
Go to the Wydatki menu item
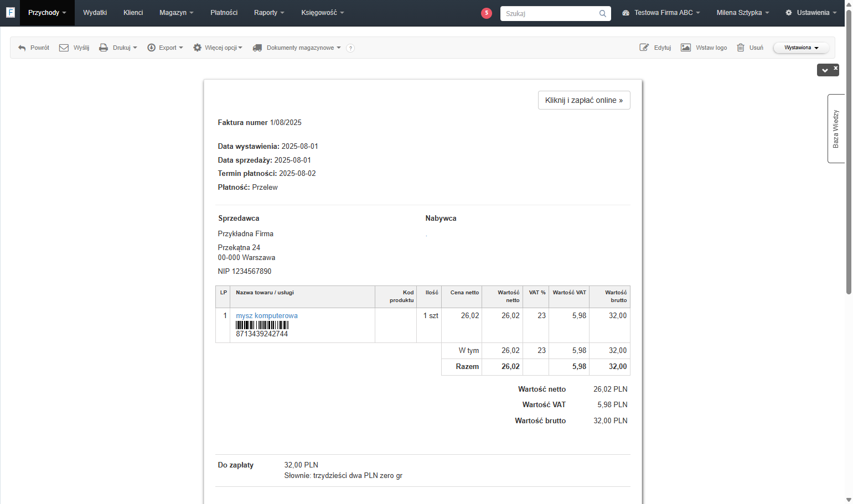click(95, 13)
